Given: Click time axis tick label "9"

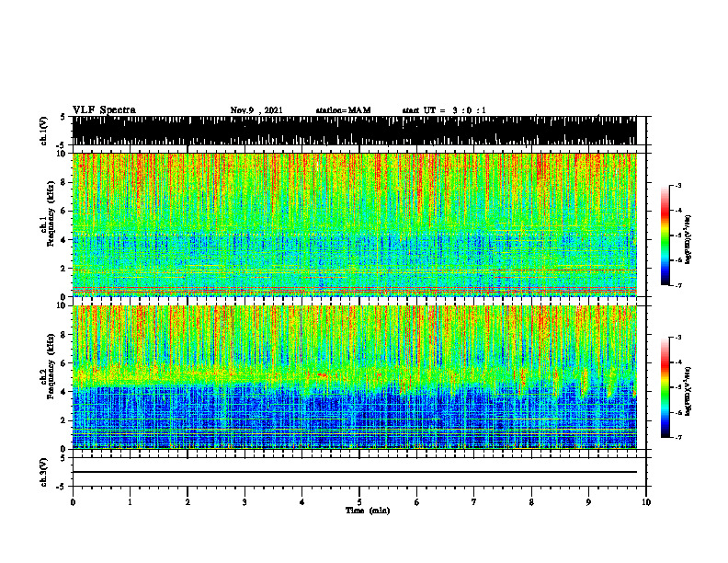Looking at the screenshot, I should [x=588, y=502].
